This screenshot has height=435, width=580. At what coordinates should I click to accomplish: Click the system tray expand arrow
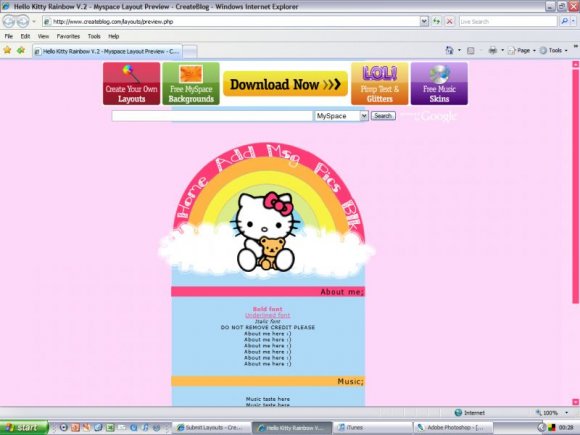coord(541,428)
